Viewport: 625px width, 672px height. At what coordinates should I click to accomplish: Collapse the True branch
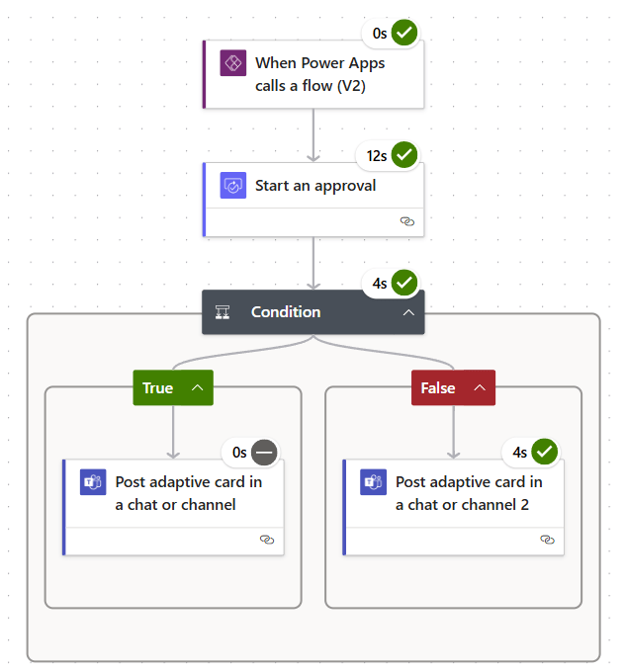click(197, 388)
